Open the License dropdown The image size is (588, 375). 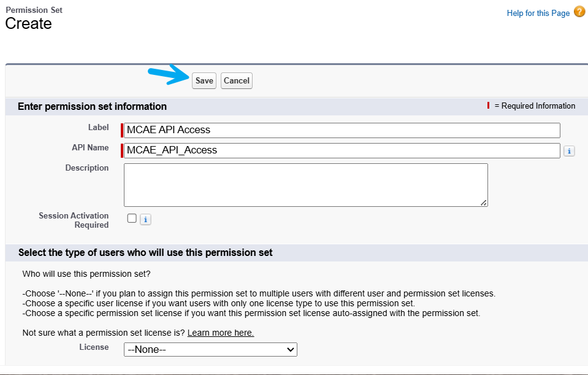coord(210,349)
